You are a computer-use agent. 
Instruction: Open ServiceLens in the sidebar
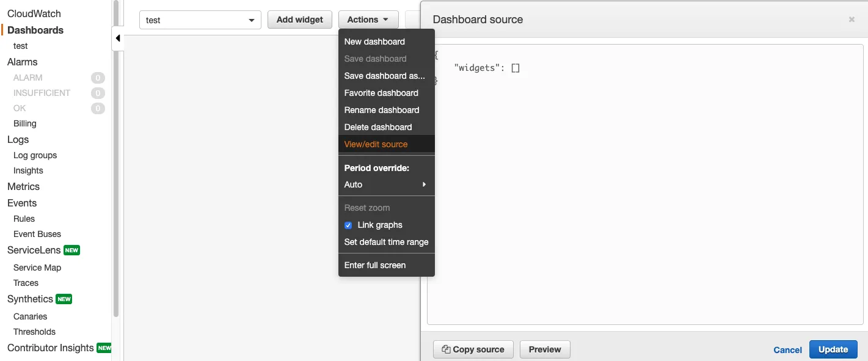coord(34,250)
